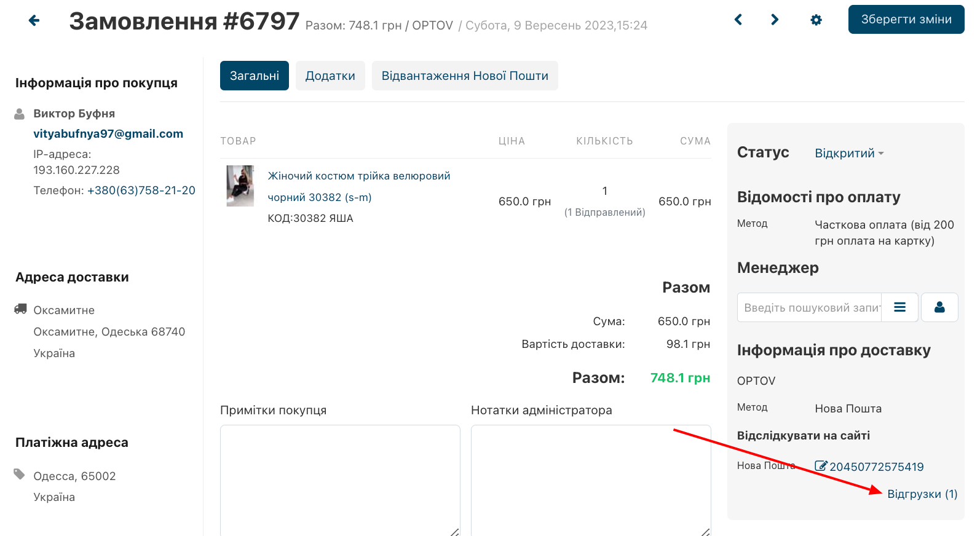The image size is (980, 536).
Task: Go to previous order chevron
Action: [738, 20]
